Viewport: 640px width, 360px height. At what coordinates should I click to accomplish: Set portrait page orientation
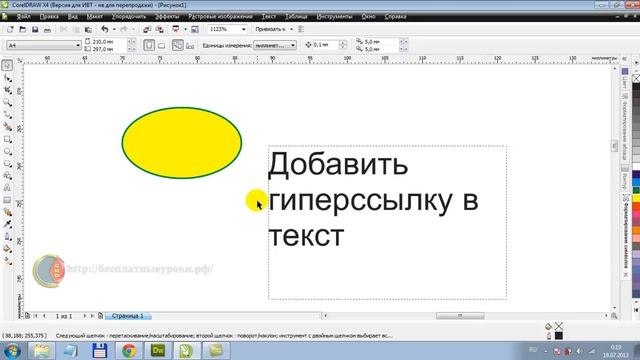point(149,45)
